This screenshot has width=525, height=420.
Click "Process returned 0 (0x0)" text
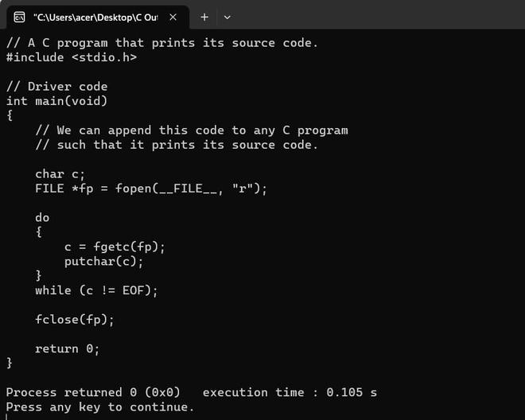pyautogui.click(x=93, y=392)
